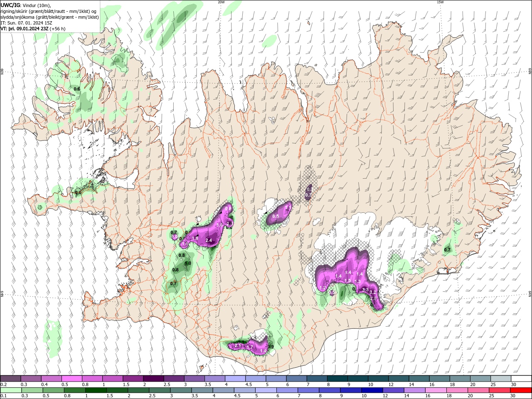Viewport: 532px width, 399px height.
Task: Select the deep blue bottom swatch between 10 and 12
Action: pos(371,390)
